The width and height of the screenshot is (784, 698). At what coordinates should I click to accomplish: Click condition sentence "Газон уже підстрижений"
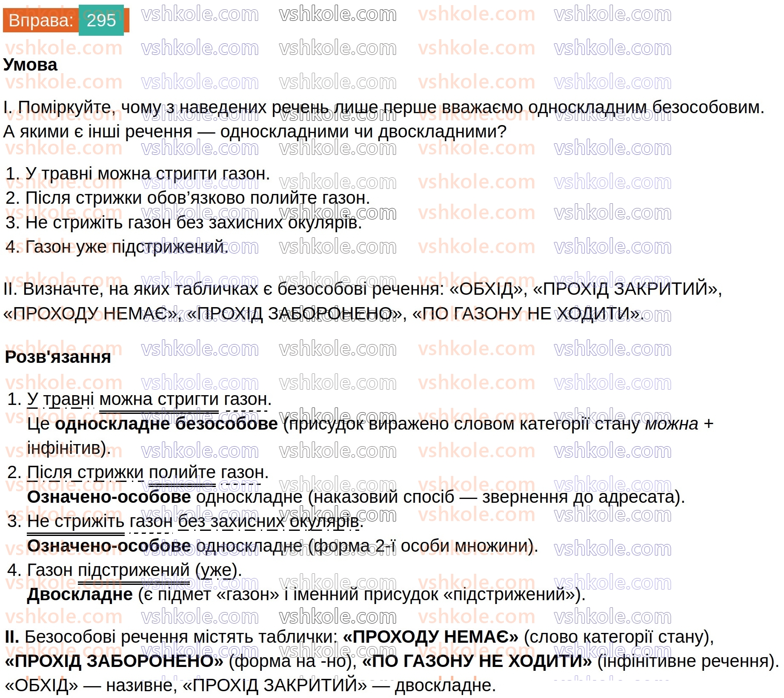click(117, 247)
